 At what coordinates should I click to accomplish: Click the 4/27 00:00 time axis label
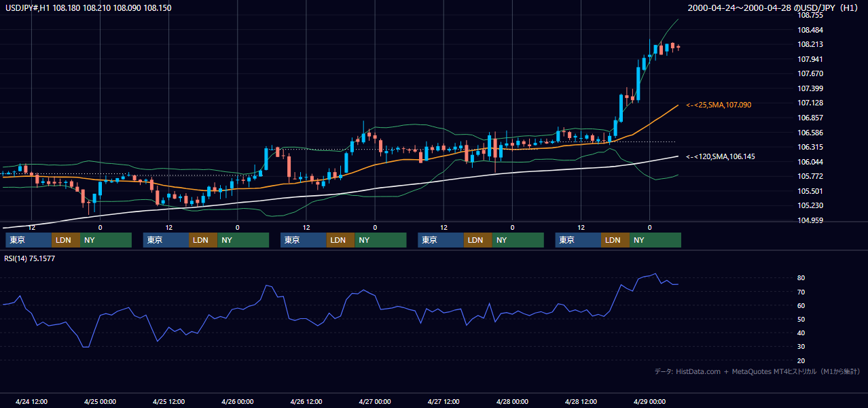click(375, 401)
